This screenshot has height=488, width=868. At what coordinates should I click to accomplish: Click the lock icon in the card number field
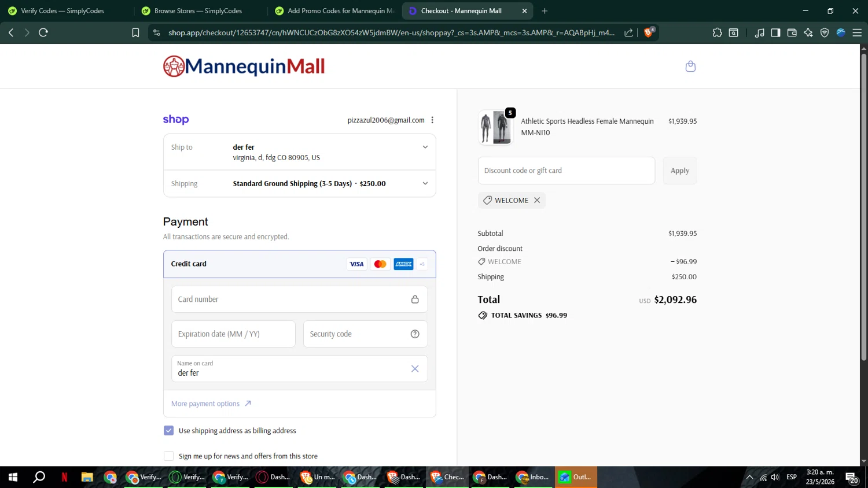click(415, 300)
